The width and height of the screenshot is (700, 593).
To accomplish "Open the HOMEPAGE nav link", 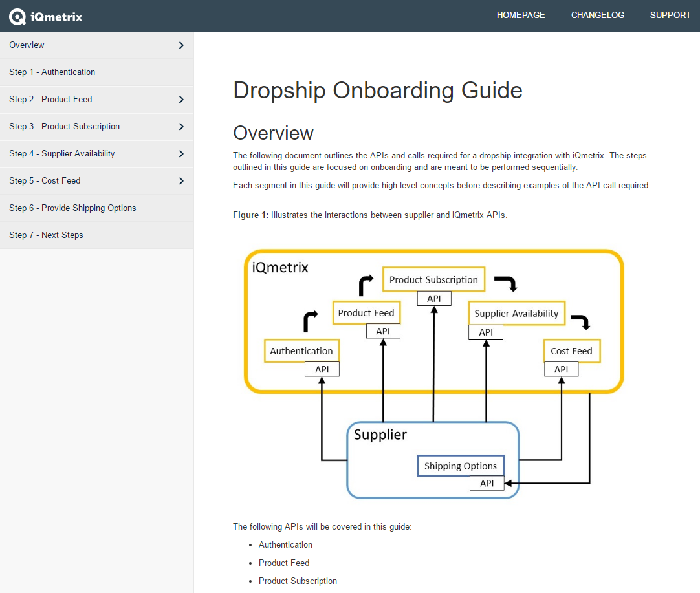I will pos(521,15).
